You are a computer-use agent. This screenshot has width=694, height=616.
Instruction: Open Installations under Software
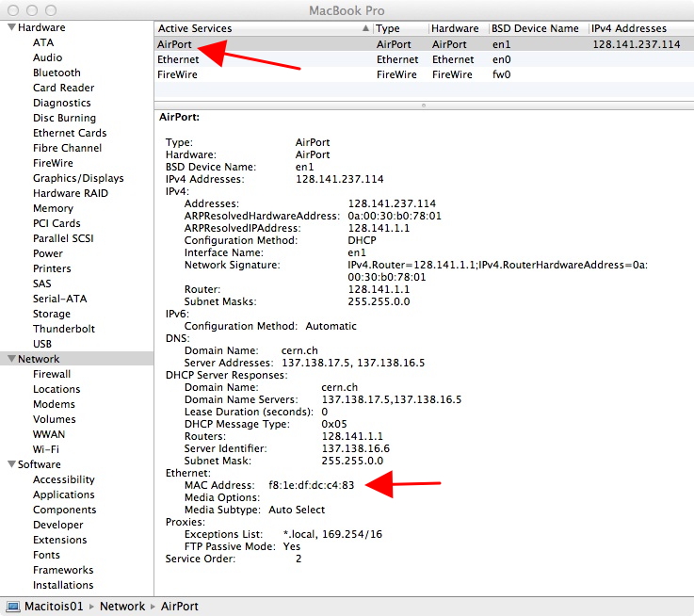click(63, 585)
